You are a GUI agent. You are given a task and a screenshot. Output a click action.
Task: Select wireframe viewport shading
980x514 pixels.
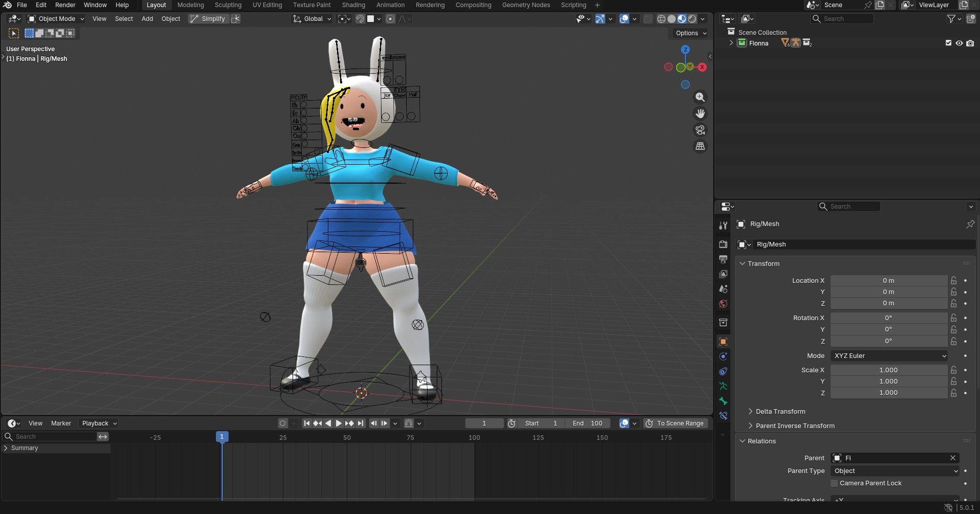click(x=661, y=19)
